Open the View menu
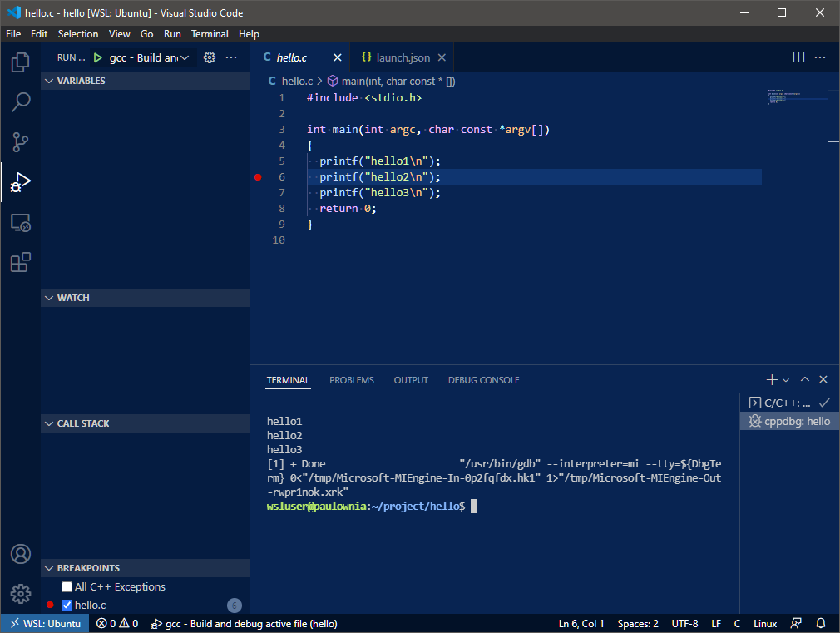 click(120, 34)
